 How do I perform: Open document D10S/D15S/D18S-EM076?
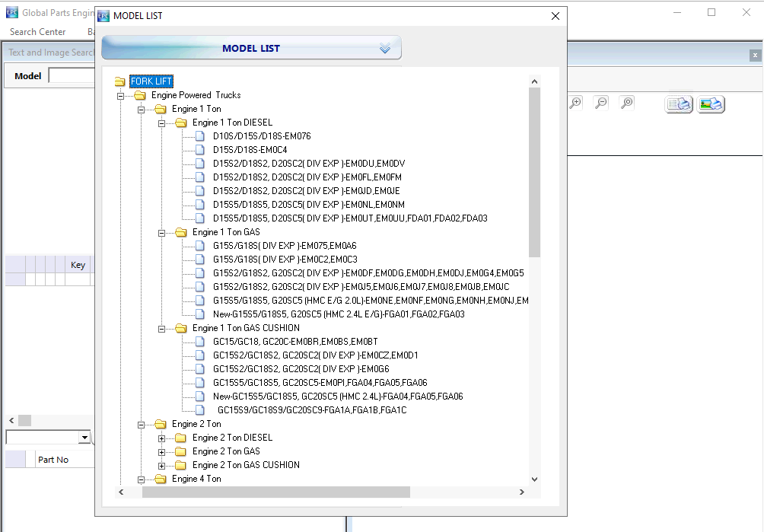coord(262,136)
